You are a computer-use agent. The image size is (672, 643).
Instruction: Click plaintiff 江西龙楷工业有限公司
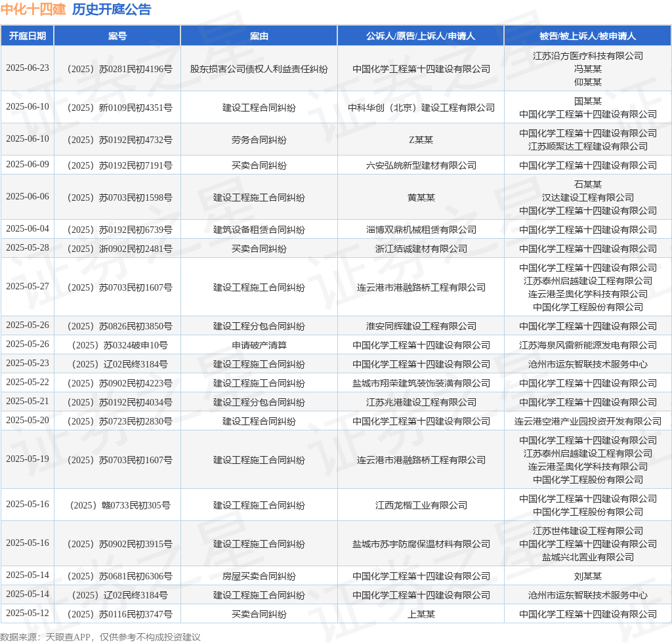(421, 505)
